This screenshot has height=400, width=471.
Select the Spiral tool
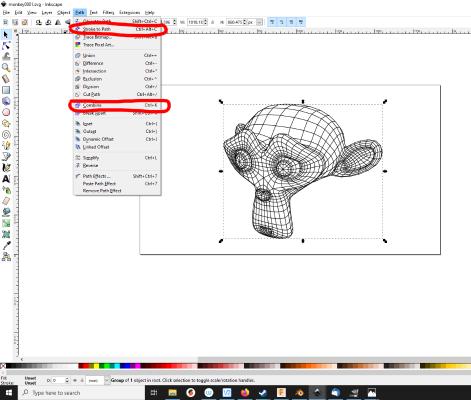coord(6,134)
